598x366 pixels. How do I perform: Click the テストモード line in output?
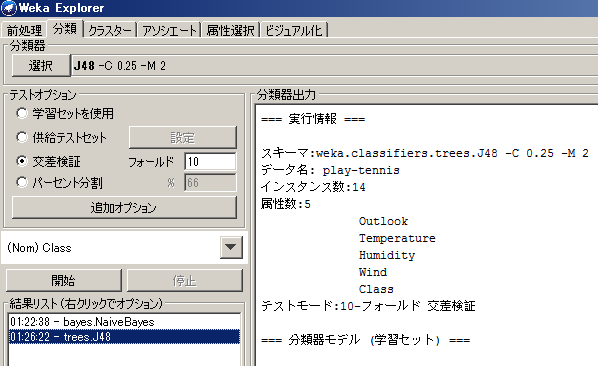tap(368, 306)
